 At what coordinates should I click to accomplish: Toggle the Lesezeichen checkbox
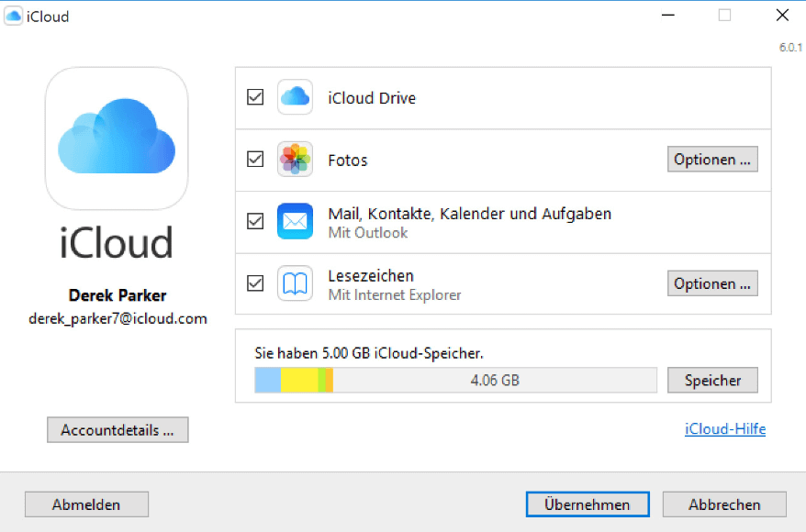(255, 283)
